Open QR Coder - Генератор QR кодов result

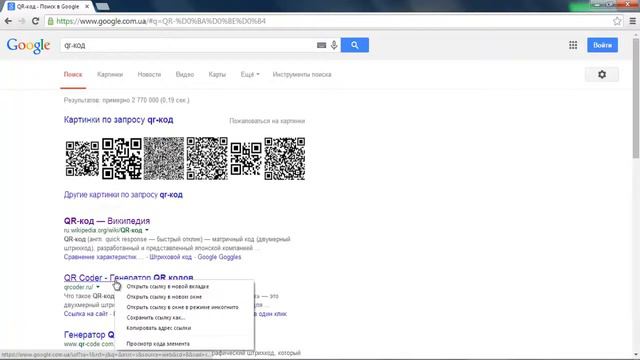129,278
